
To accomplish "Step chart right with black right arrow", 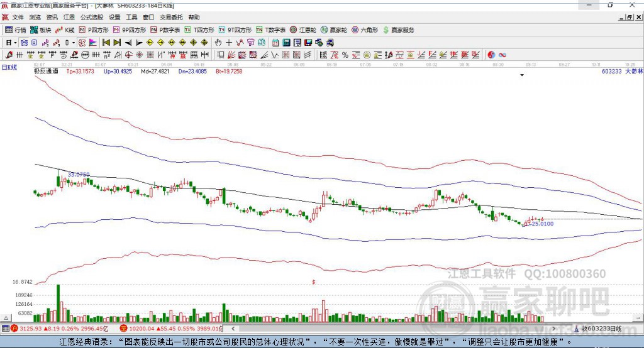I will point(139,43).
